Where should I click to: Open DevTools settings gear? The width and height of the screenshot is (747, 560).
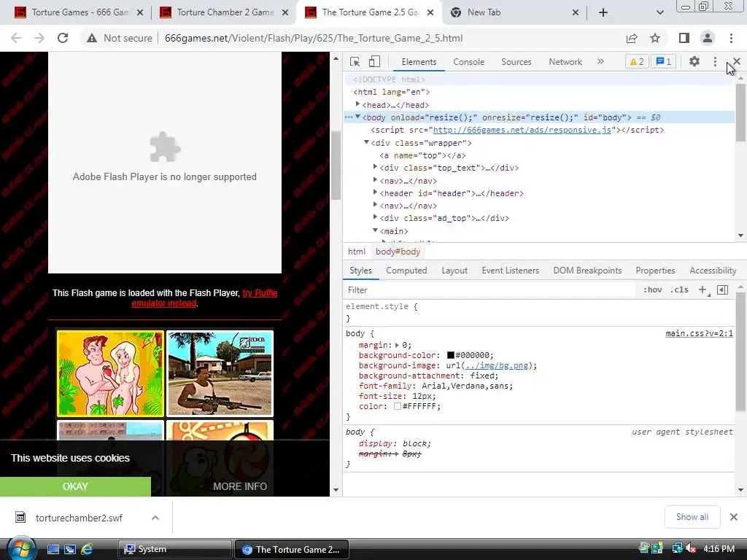coord(694,61)
